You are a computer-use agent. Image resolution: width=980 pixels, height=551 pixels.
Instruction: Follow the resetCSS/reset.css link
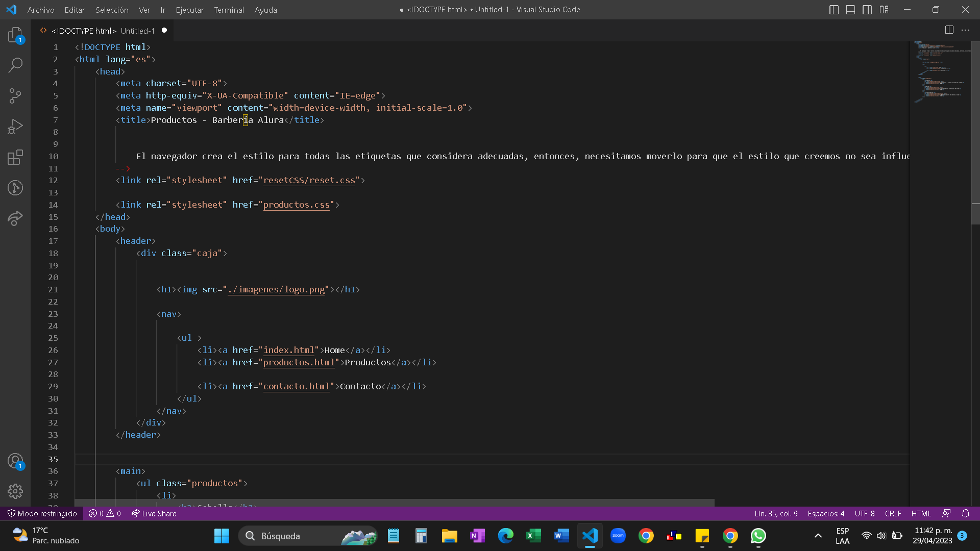pos(309,181)
